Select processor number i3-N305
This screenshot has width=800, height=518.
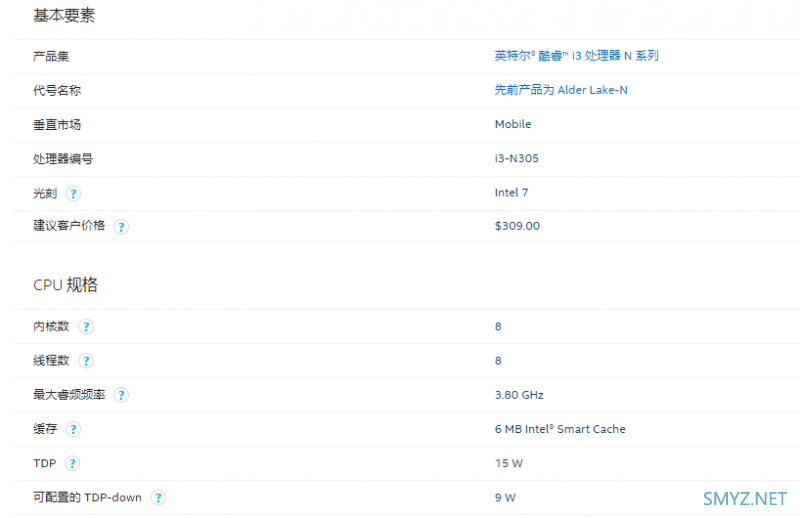click(x=516, y=158)
